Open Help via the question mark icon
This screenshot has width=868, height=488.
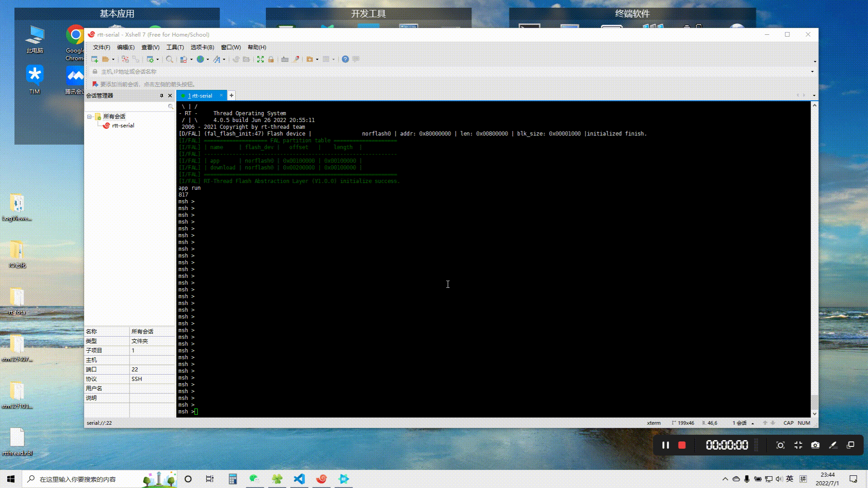point(345,59)
